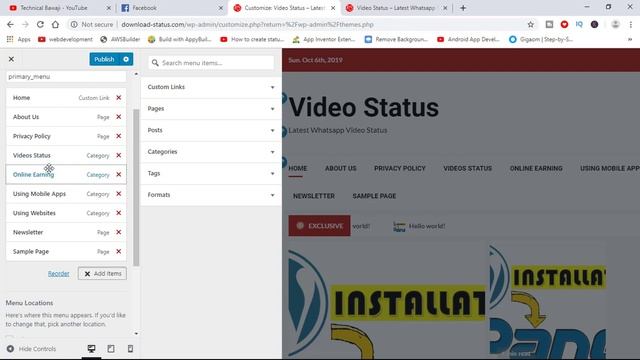
Task: Click the red heart extension icon
Action: pos(564,24)
